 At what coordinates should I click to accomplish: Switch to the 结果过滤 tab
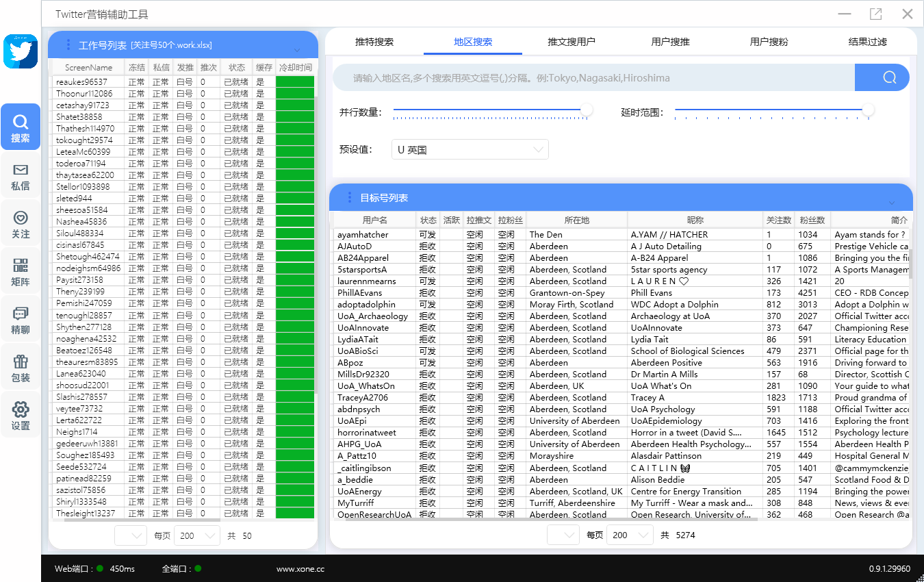point(867,42)
